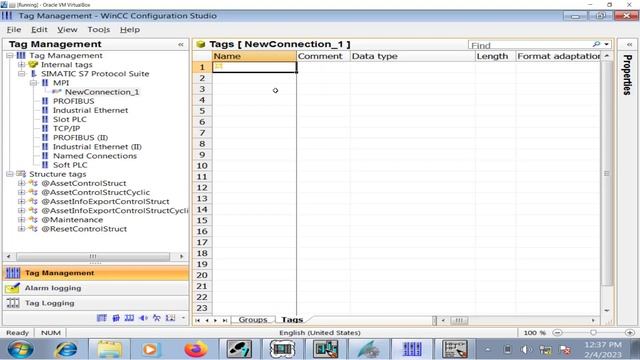Go to the first sheet tab arrow
Viewport: 640px width, 360px height.
198,320
